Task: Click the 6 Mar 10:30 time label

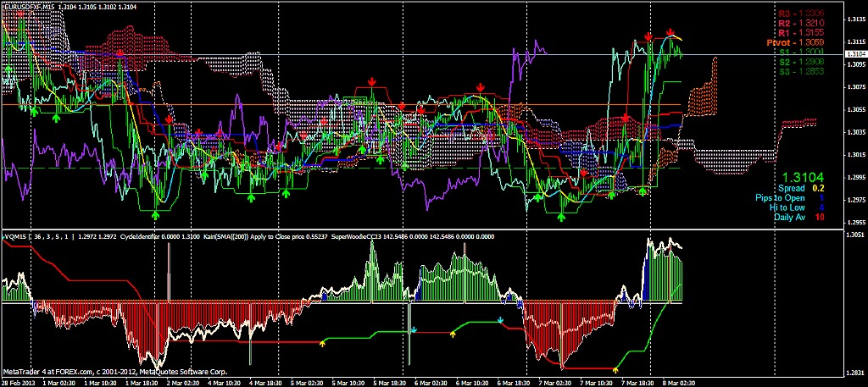Action: point(470,382)
